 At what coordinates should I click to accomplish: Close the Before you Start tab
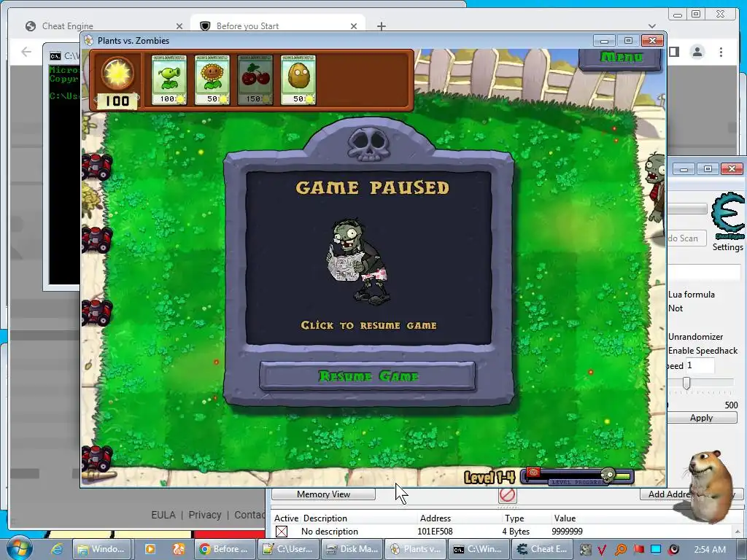354,26
